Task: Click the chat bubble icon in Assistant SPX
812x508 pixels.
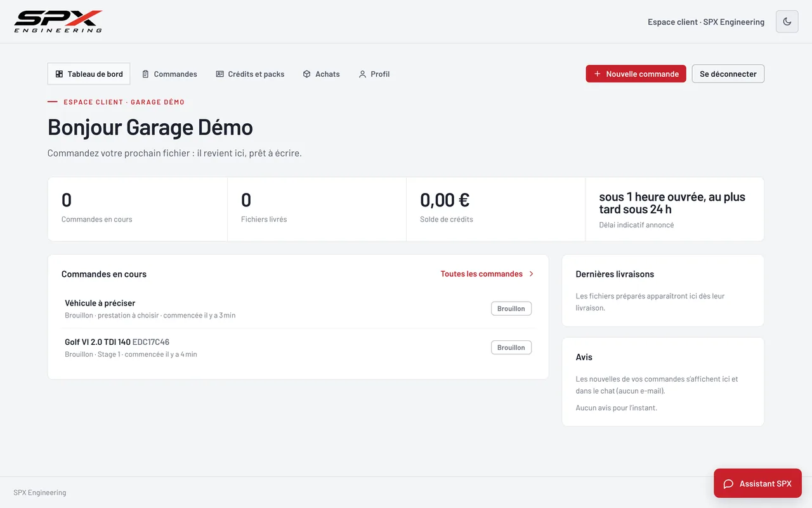Action: 729,484
